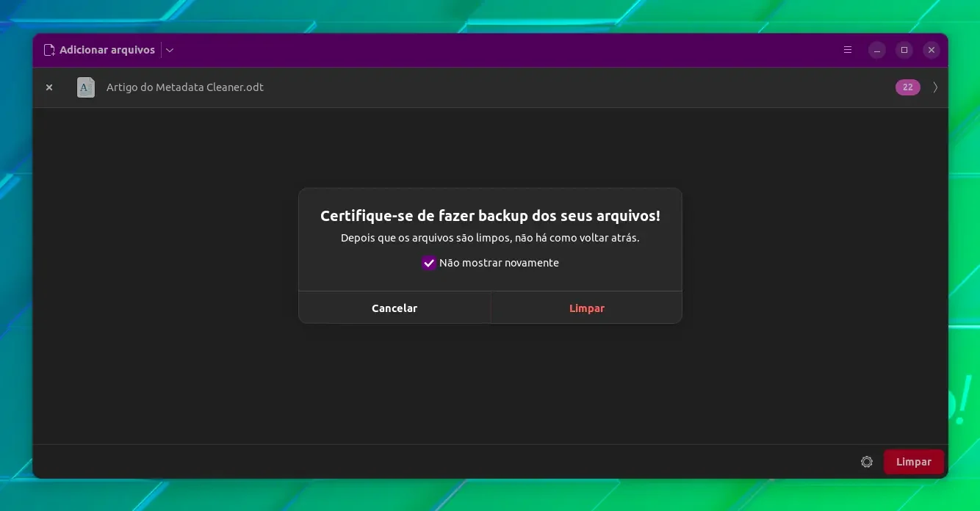The image size is (980, 511).
Task: Click the 22 metadata count badge
Action: tap(907, 87)
